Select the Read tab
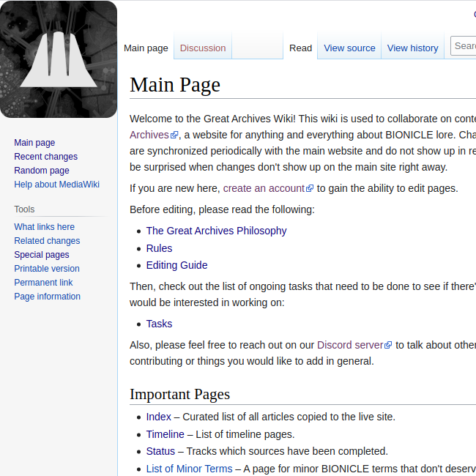Screen dimensions: 476x476 click(300, 48)
